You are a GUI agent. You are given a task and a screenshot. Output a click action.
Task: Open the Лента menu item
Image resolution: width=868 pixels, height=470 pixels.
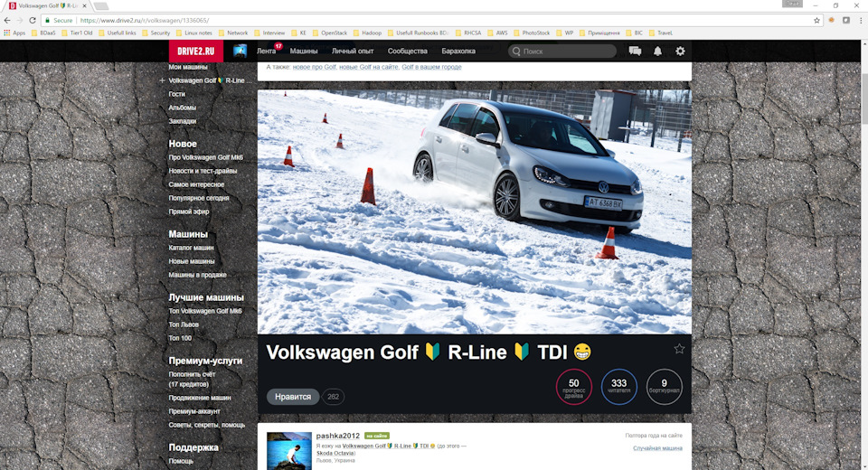point(266,51)
